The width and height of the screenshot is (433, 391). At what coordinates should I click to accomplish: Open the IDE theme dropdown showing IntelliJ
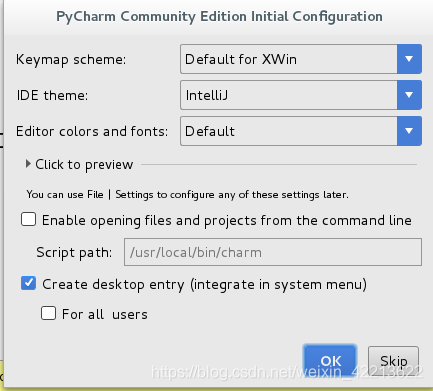click(301, 95)
